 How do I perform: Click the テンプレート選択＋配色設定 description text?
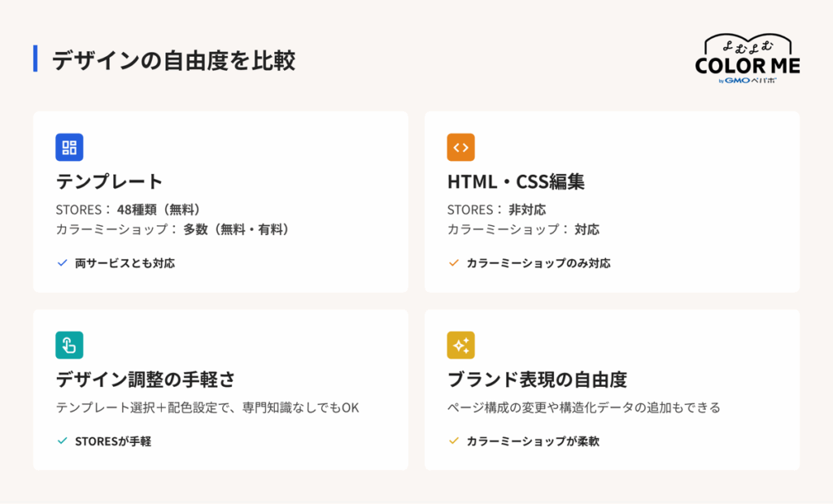(x=207, y=408)
